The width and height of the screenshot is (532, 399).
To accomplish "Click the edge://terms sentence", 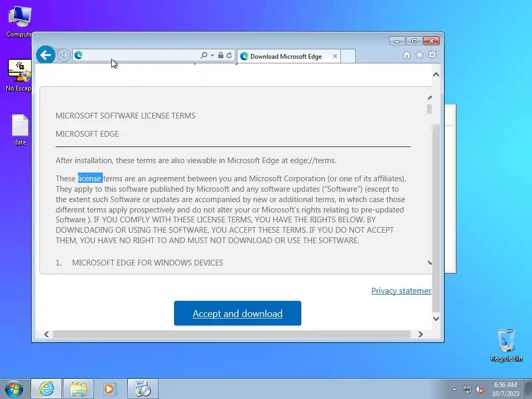I will click(196, 161).
